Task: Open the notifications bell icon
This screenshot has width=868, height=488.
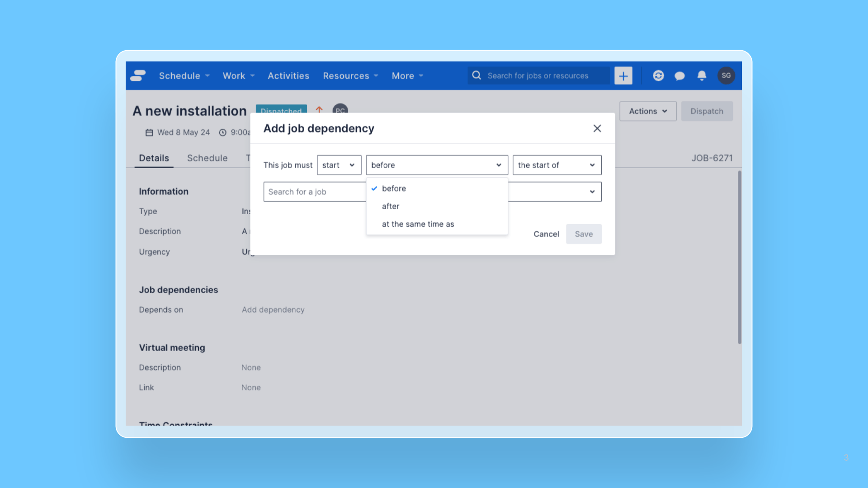Action: click(702, 76)
